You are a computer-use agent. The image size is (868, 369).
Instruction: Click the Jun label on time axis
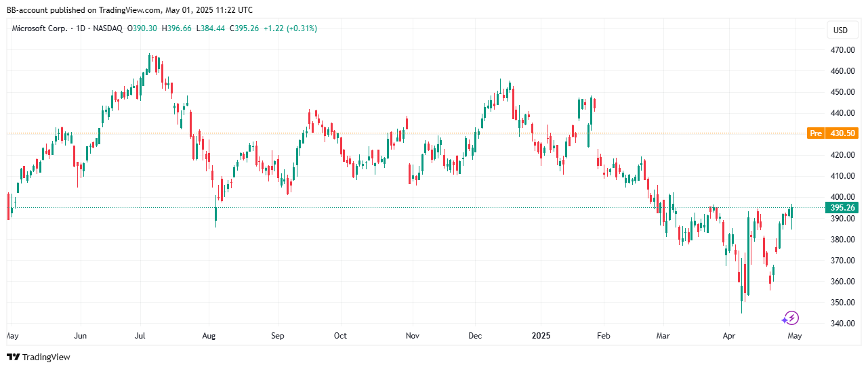[x=80, y=336]
